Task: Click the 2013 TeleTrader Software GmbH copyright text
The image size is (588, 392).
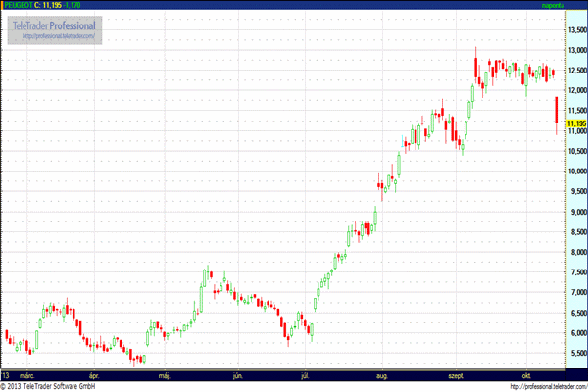Action: coord(63,386)
